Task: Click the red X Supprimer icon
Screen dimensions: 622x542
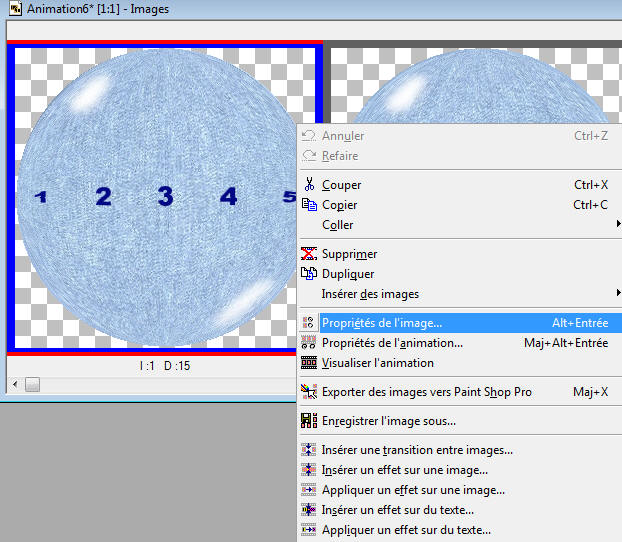Action: coord(309,254)
